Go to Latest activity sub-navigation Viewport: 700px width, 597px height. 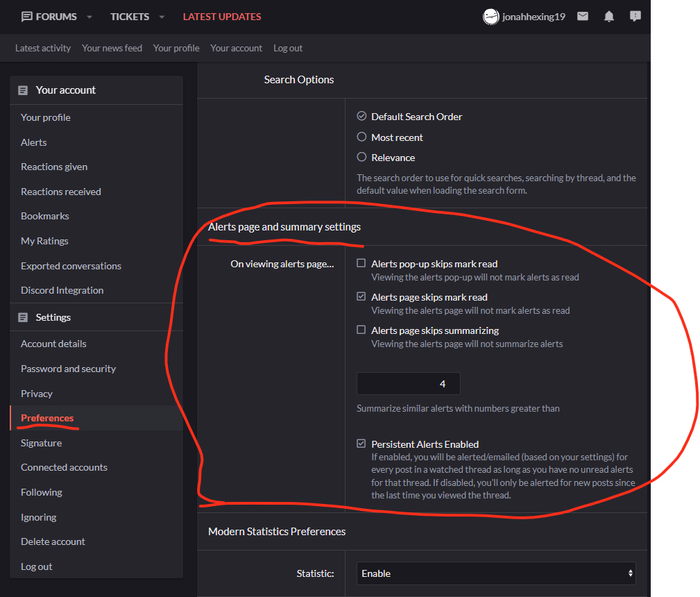click(x=43, y=48)
